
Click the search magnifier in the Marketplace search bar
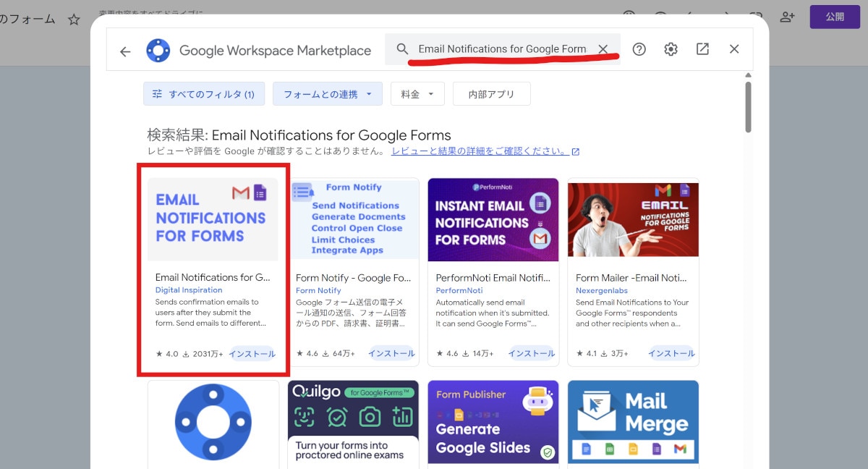click(403, 49)
